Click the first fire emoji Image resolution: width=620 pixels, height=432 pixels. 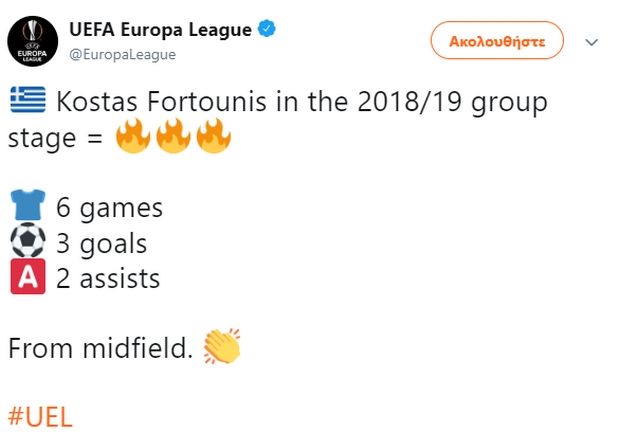pyautogui.click(x=133, y=136)
